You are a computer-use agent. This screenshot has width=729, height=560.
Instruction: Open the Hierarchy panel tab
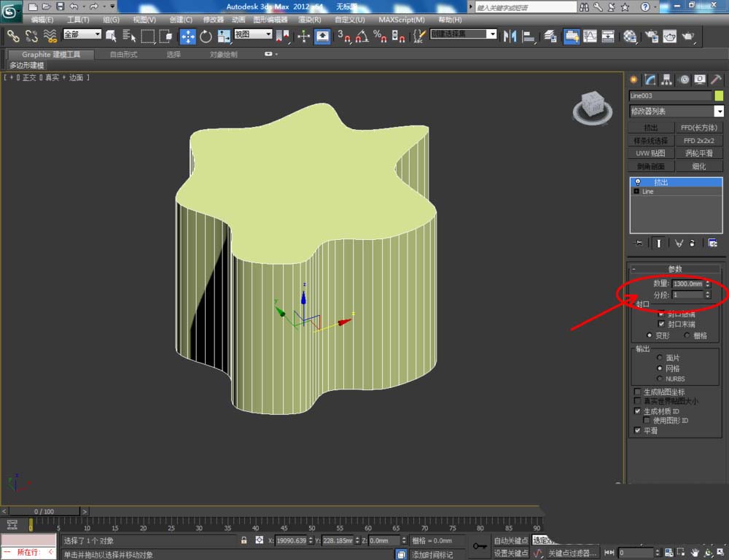pyautogui.click(x=667, y=79)
